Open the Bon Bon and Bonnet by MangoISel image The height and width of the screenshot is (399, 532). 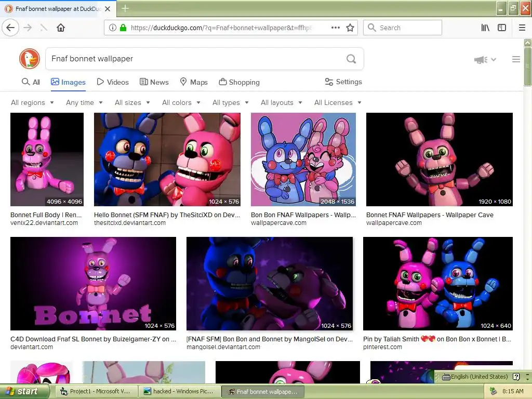pos(270,284)
